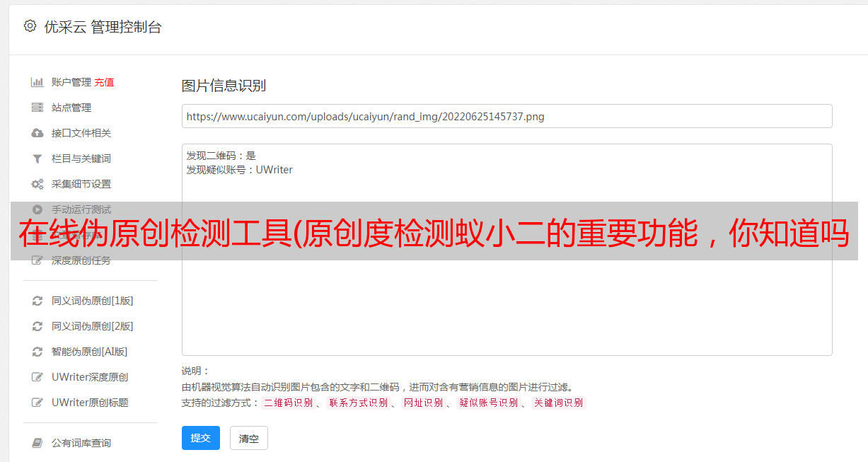The image size is (868, 462).
Task: Click the refresh icon for 同义词伪原创[2版]
Action: (x=37, y=326)
